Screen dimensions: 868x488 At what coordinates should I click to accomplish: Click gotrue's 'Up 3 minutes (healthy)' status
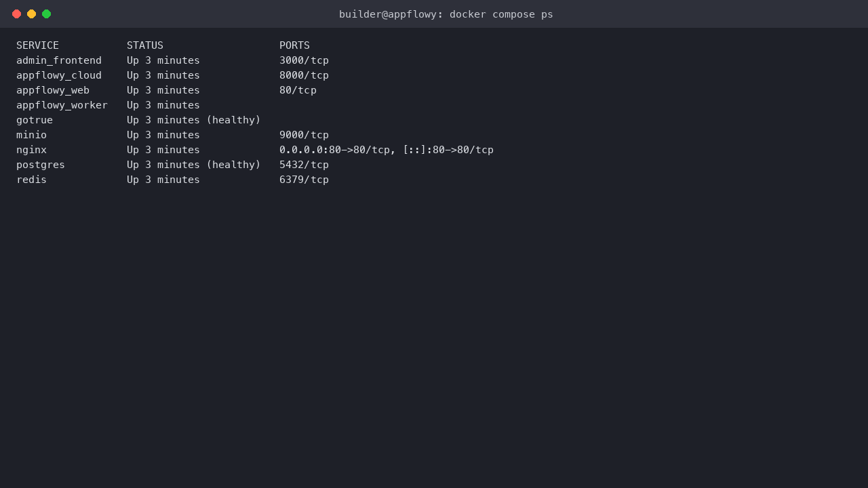[x=194, y=120]
